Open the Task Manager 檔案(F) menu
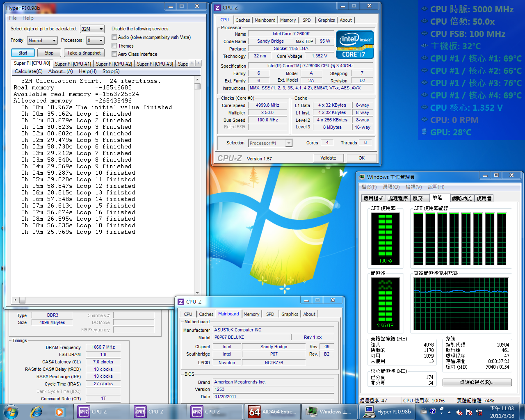The image size is (525, 420). [369, 187]
